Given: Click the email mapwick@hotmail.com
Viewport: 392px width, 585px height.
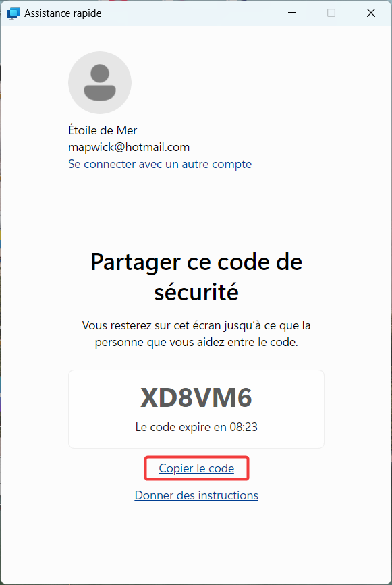Looking at the screenshot, I should click(129, 147).
